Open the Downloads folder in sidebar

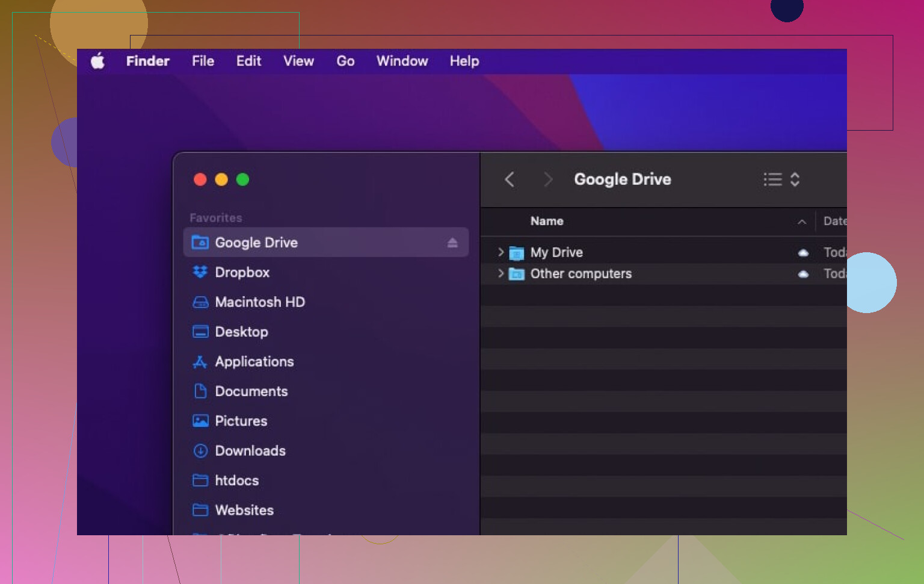point(250,451)
